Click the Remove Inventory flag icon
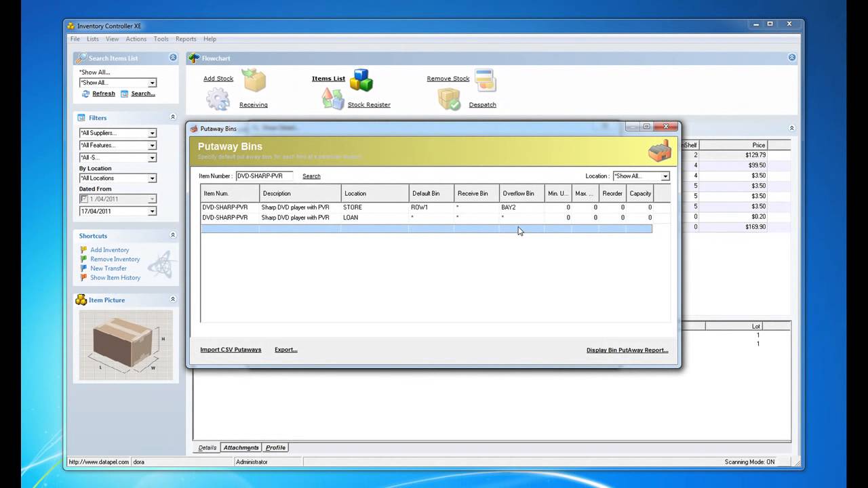This screenshot has height=488, width=868. [83, 259]
